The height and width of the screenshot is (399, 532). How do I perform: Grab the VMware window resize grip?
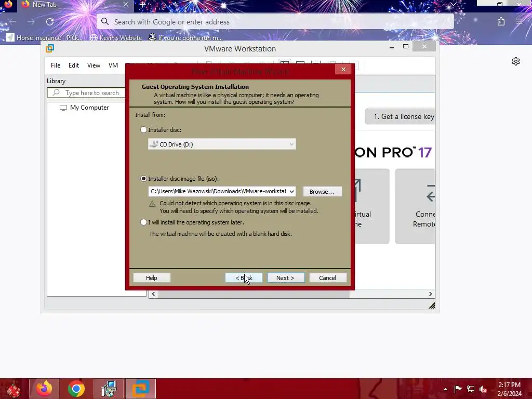click(x=432, y=305)
